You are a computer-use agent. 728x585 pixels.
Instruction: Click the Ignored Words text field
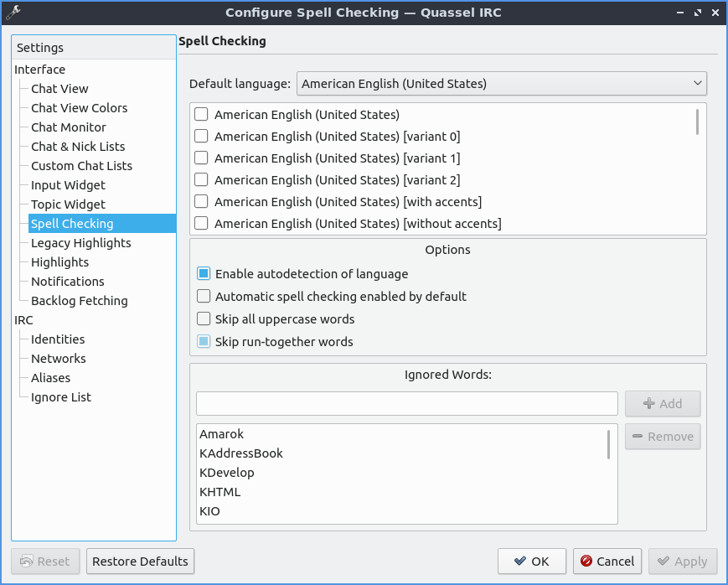pos(406,403)
